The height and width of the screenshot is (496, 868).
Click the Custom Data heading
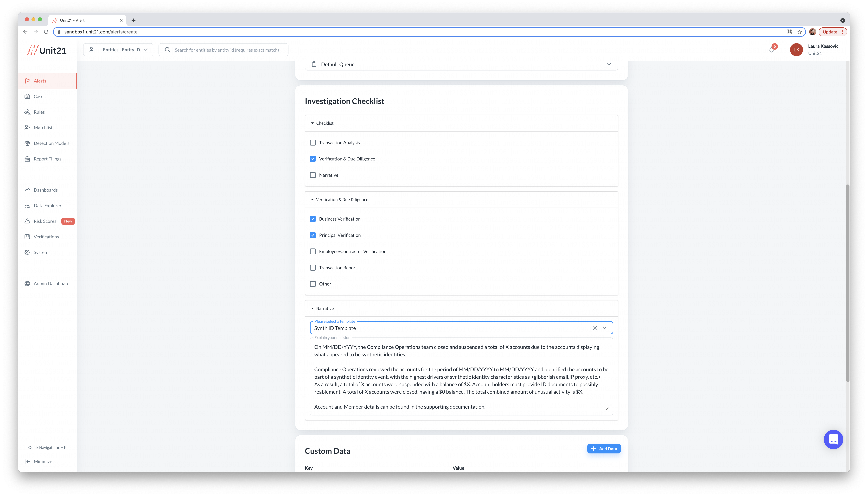click(x=327, y=451)
